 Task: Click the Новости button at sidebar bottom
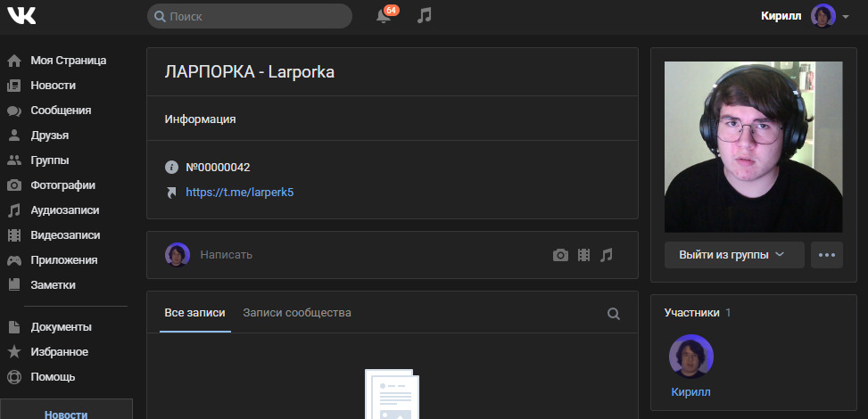[x=66, y=409]
